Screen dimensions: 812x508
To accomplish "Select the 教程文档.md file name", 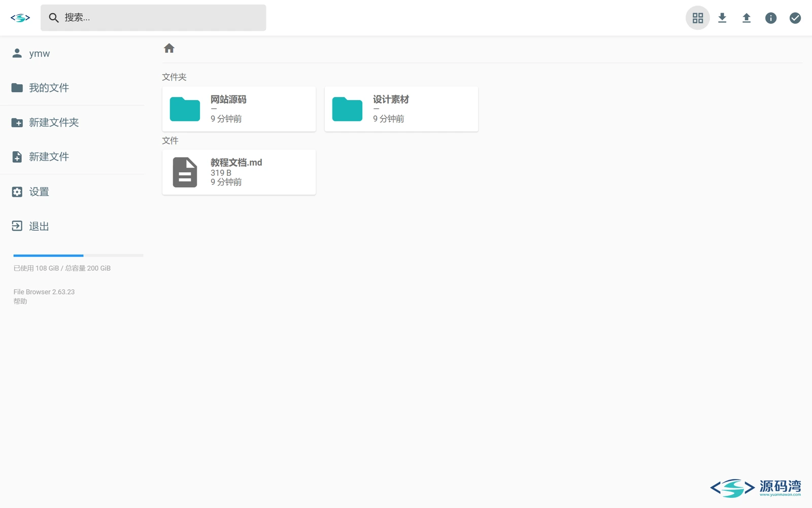I will point(236,163).
